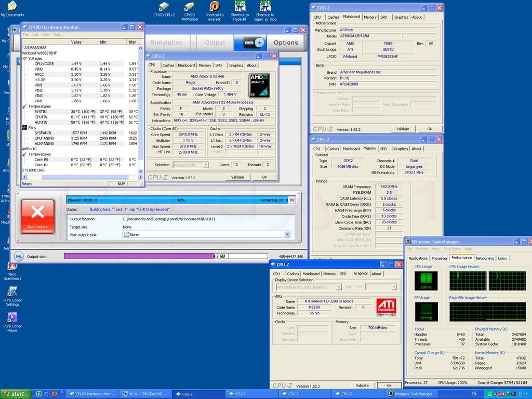Open the Shut Down menu in Task Manager
The image size is (532, 399).
click(x=451, y=249)
